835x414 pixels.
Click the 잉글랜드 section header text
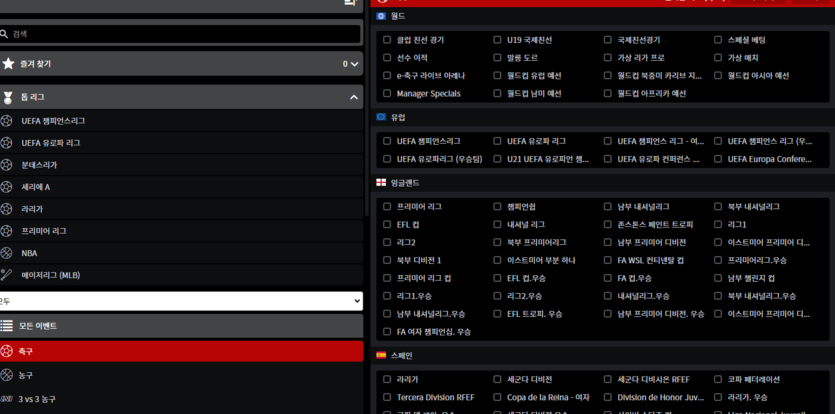pyautogui.click(x=405, y=183)
